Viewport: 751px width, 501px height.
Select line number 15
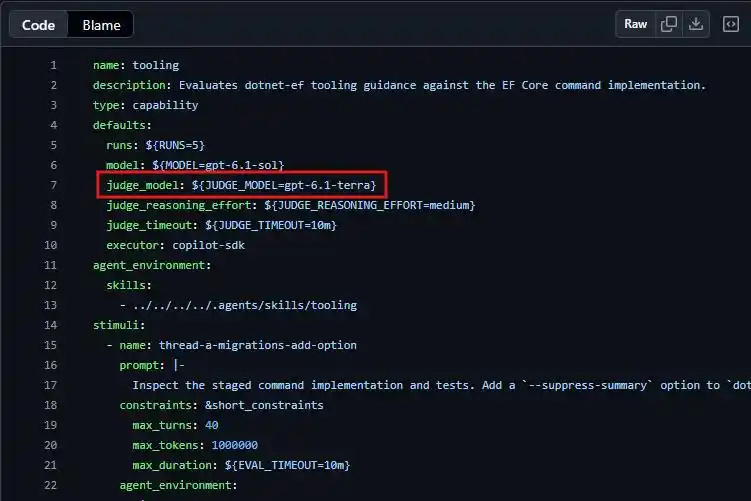click(50, 345)
